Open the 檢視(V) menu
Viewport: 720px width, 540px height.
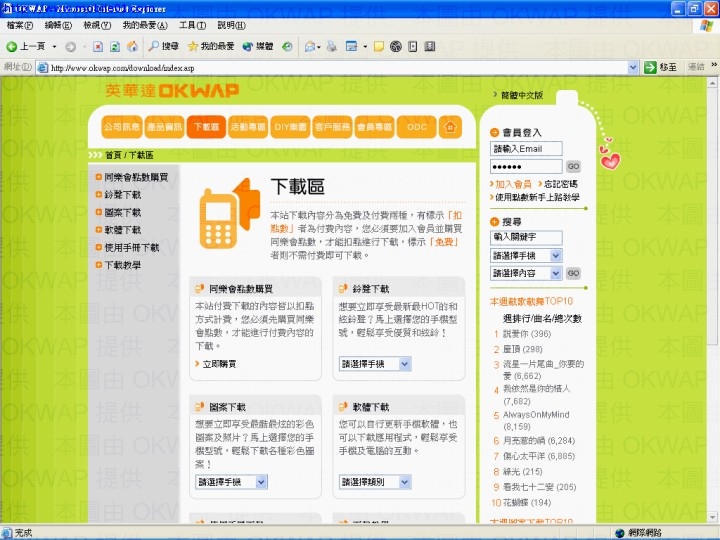(97, 25)
